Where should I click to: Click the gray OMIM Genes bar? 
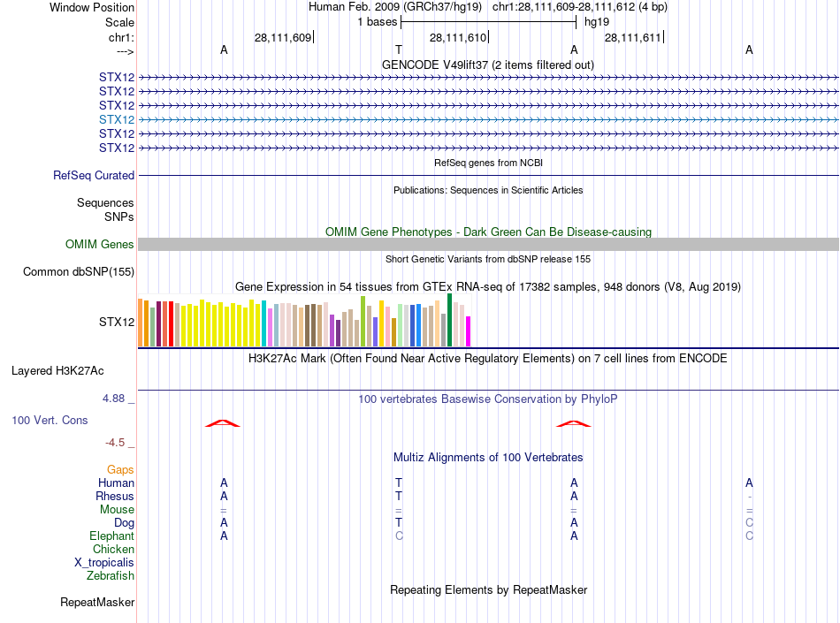[x=488, y=245]
